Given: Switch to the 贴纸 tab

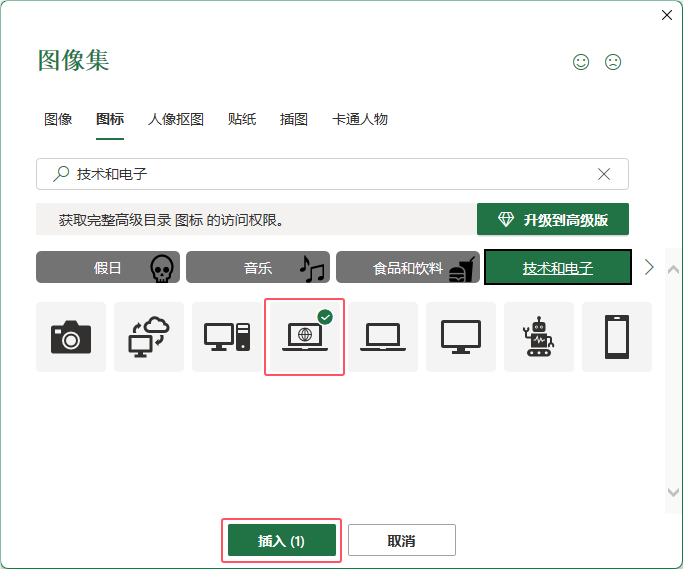Looking at the screenshot, I should pos(242,119).
